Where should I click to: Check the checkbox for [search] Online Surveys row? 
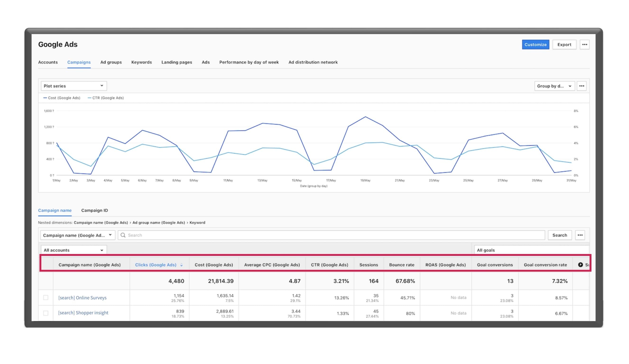click(x=46, y=297)
